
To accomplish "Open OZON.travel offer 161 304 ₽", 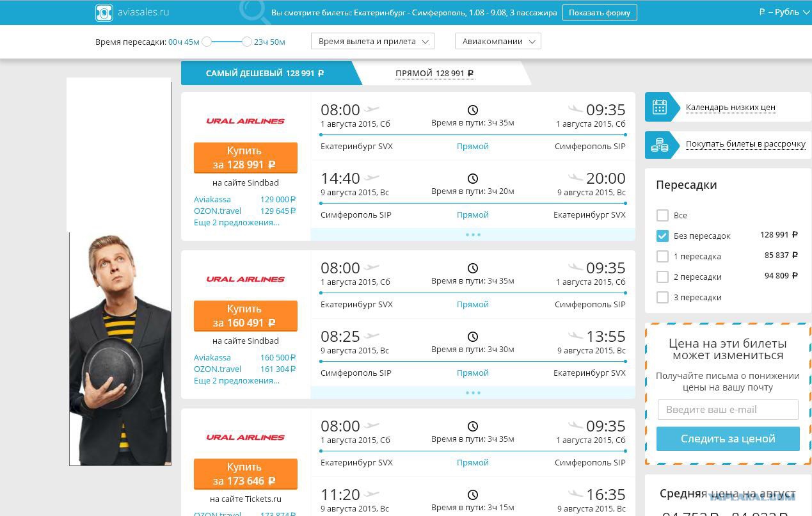I will (x=245, y=369).
